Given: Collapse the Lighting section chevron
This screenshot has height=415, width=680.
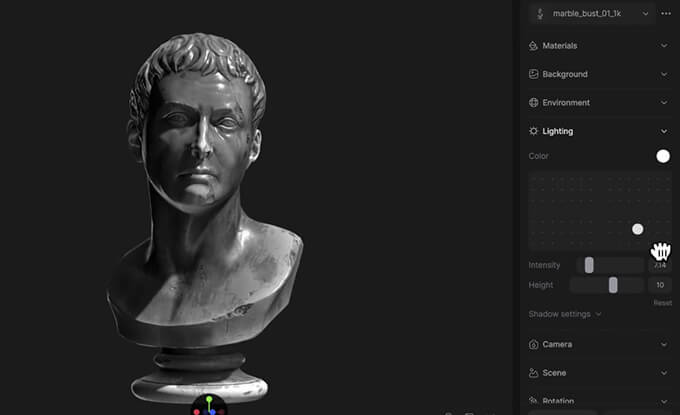Looking at the screenshot, I should (664, 131).
